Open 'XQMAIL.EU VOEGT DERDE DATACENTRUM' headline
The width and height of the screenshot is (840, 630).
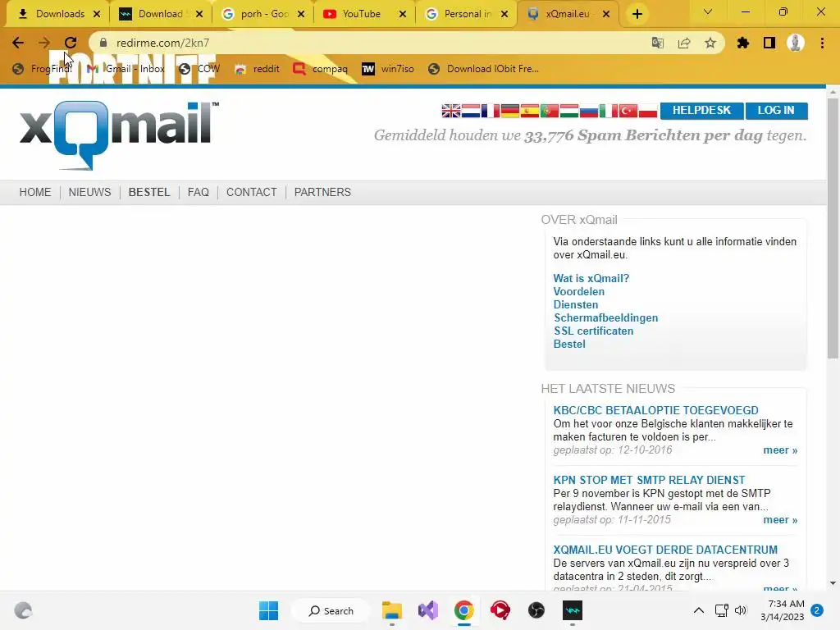point(664,550)
